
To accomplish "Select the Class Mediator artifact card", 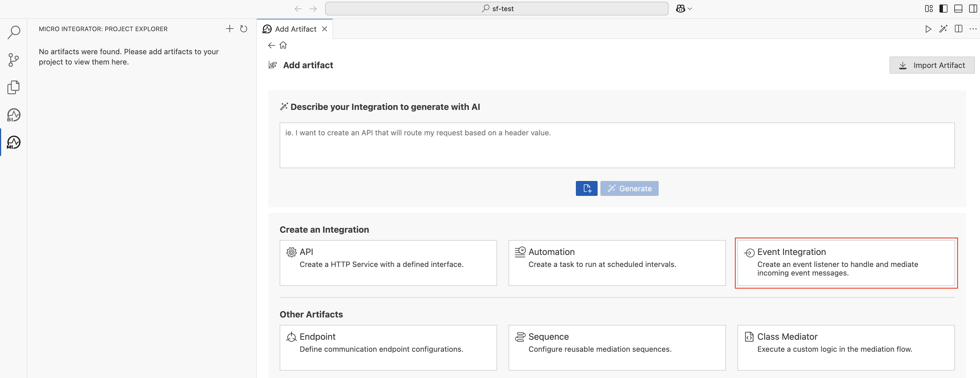I will (846, 347).
